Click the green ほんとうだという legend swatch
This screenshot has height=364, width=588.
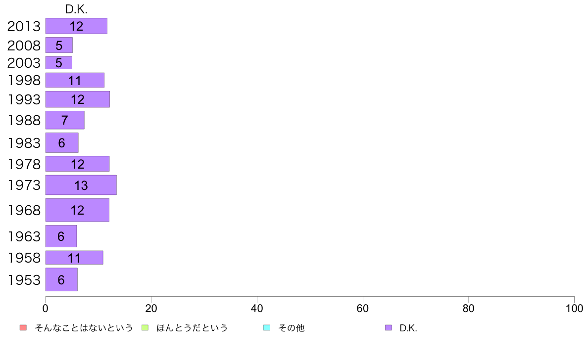point(145,327)
